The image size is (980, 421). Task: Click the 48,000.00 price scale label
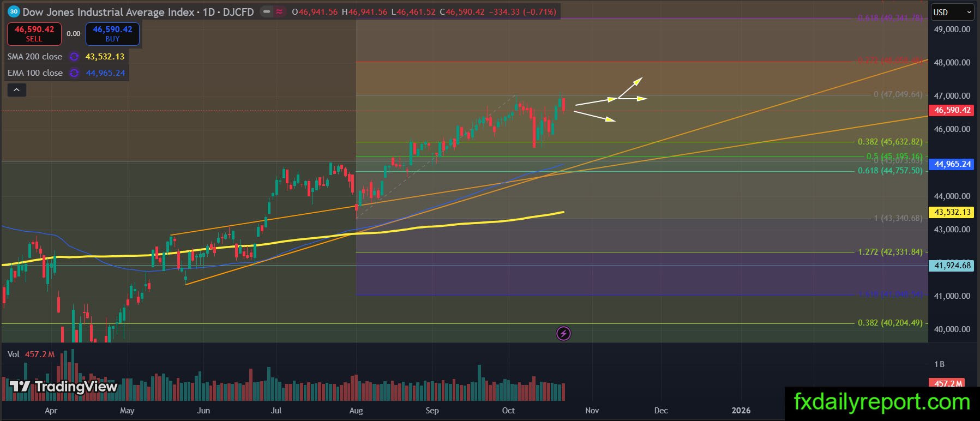click(x=952, y=63)
